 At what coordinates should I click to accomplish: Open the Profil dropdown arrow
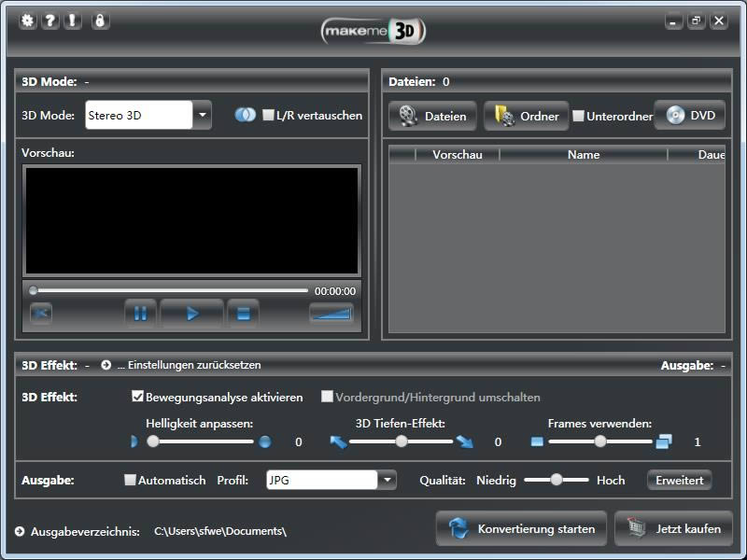pos(388,480)
